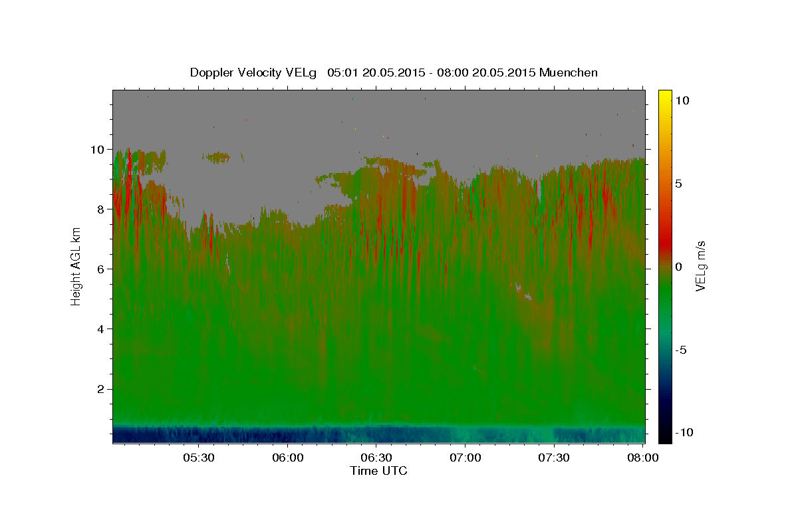The height and width of the screenshot is (532, 798).
Task: Click the '07:30' time tick label
Action: (x=555, y=458)
